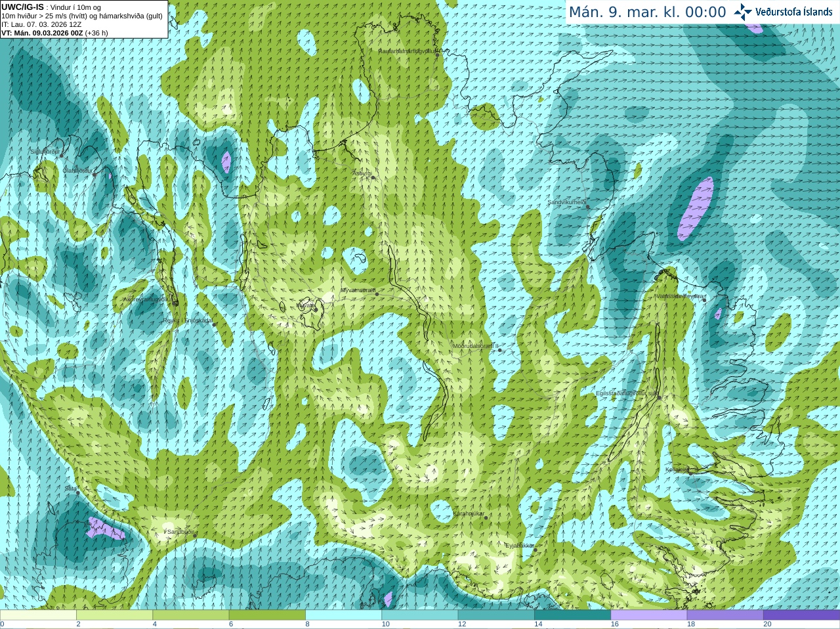This screenshot has height=629, width=840.
Task: Click the 18–20 m/s legend color
Action: coord(725,615)
